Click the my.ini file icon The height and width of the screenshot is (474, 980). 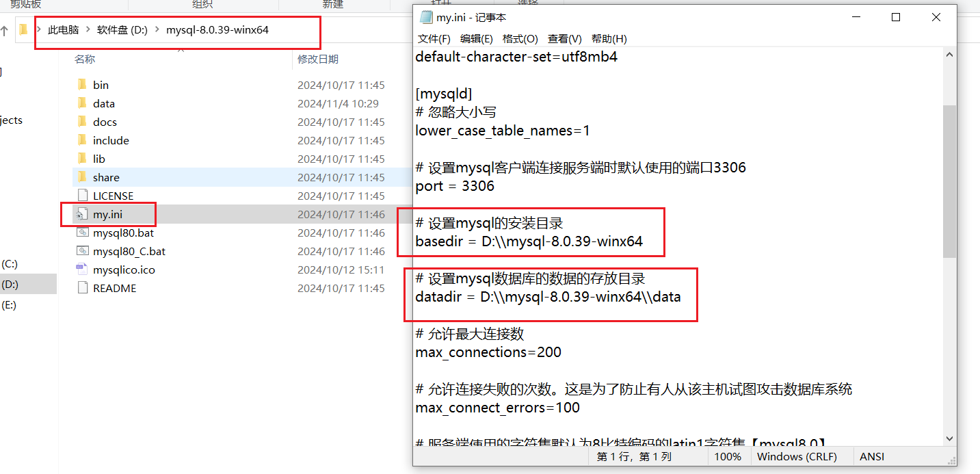point(82,214)
